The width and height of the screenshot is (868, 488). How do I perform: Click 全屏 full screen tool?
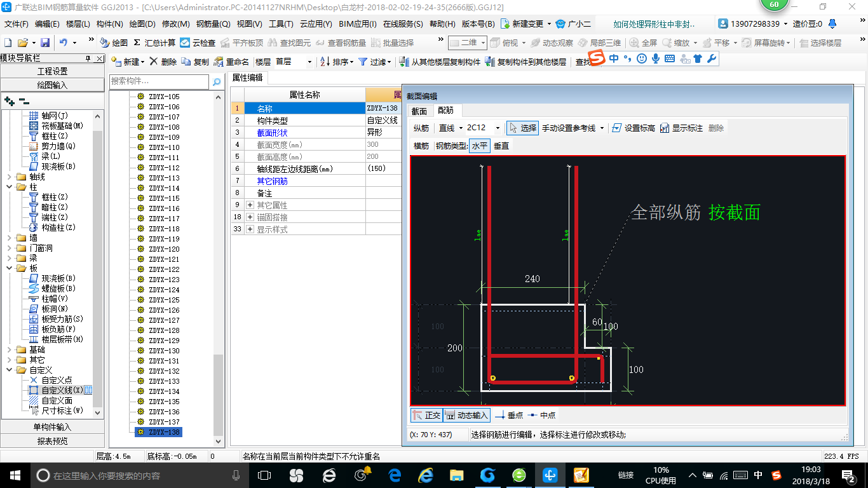pos(643,43)
